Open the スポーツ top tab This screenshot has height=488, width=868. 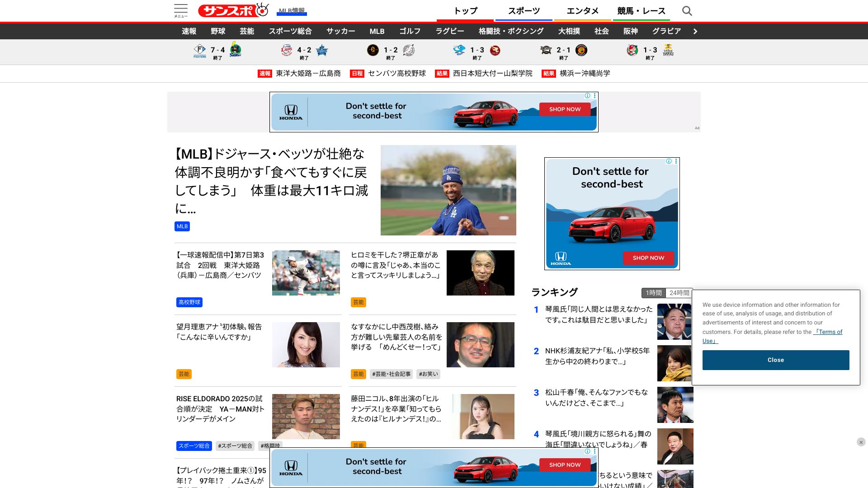(x=524, y=11)
